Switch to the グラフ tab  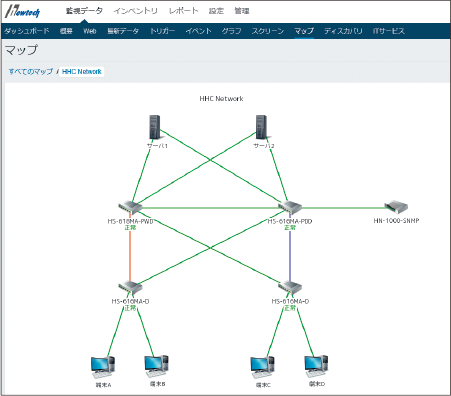[231, 31]
